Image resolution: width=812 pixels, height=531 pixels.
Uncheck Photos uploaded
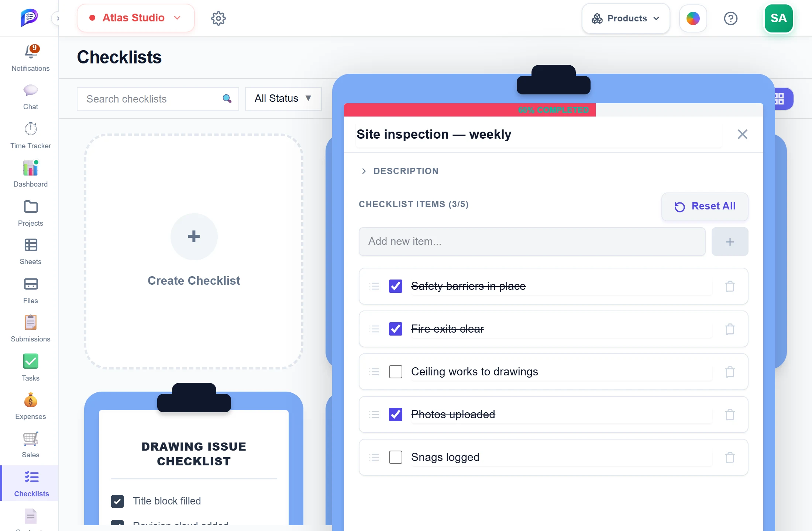(x=396, y=414)
